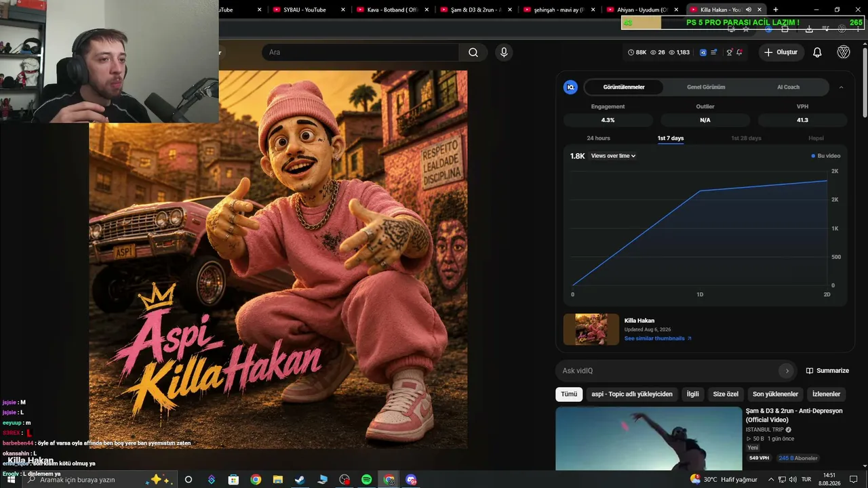Screen dimensions: 868x488
Task: Click the vidIQ logo in the panel header
Action: click(x=570, y=87)
